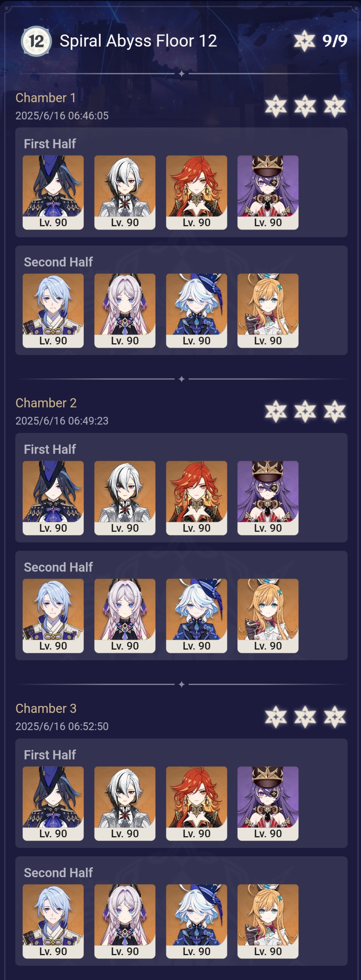Click the third star of Chamber 2
This screenshot has width=361, height=980.
tap(335, 411)
